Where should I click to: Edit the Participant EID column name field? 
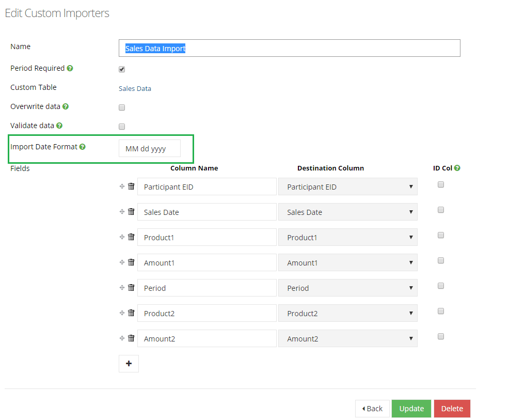coord(207,186)
